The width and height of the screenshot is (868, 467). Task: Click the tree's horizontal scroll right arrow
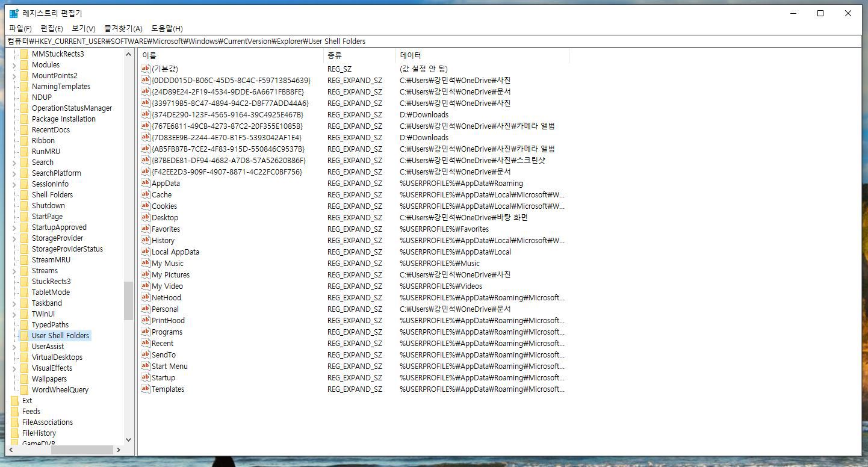(118, 450)
